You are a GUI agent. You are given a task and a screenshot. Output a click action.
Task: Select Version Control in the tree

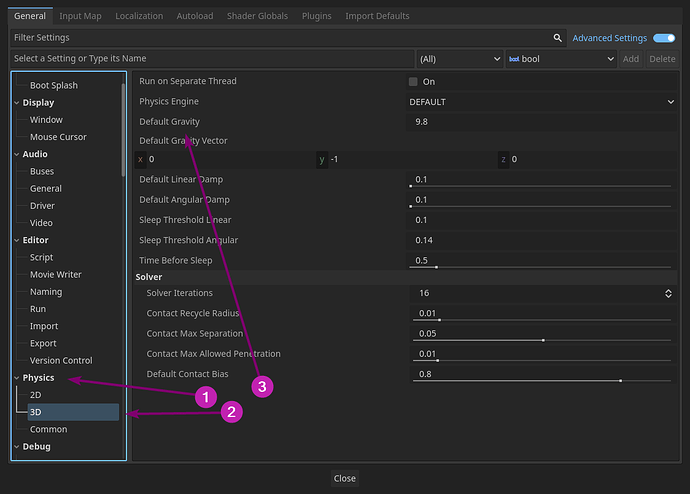tap(61, 360)
